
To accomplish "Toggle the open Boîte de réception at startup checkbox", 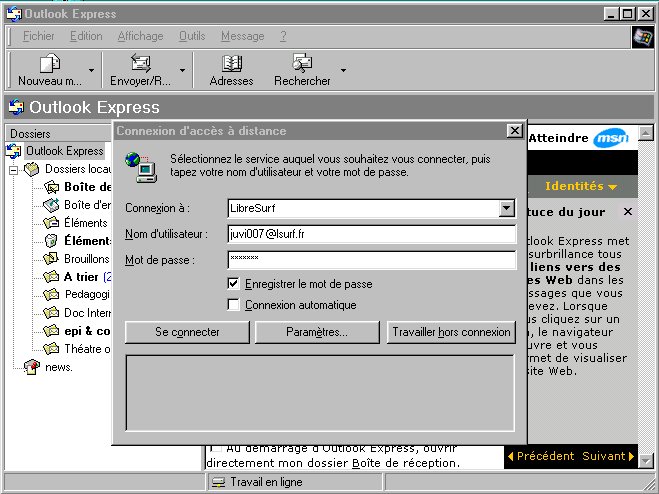I will point(215,448).
